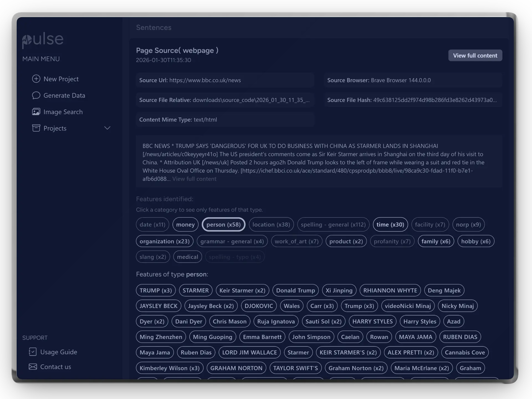Expand the Projects menu chevron
This screenshot has width=532, height=399.
(107, 128)
